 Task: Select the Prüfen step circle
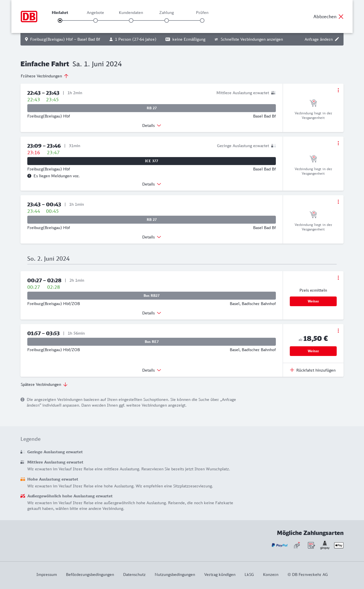202,20
